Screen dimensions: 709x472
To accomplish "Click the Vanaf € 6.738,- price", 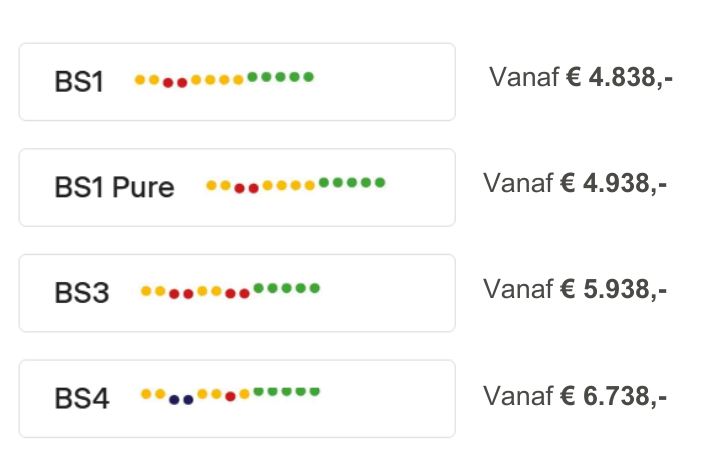I will point(575,396).
